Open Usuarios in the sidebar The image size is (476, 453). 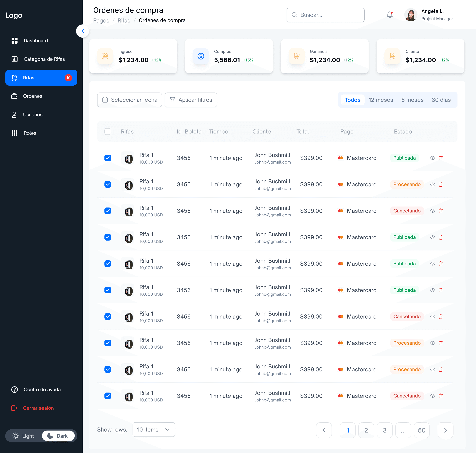pyautogui.click(x=33, y=115)
